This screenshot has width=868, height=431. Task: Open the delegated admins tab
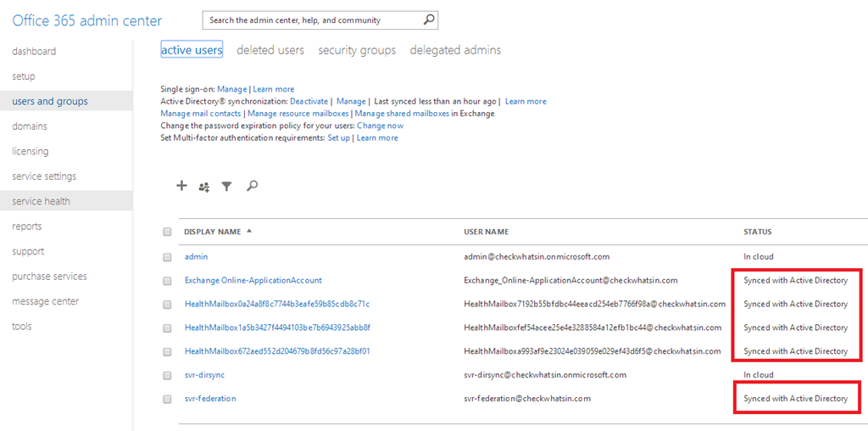click(455, 50)
